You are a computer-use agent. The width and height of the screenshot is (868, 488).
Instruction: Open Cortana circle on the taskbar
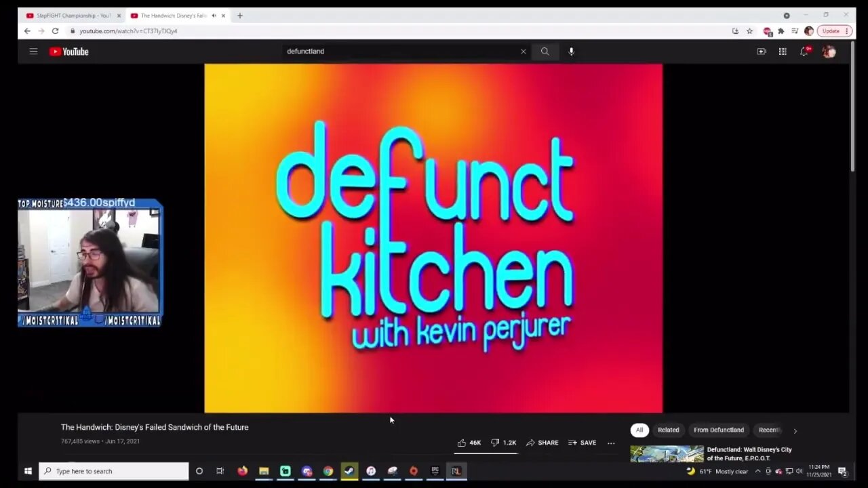(x=199, y=471)
